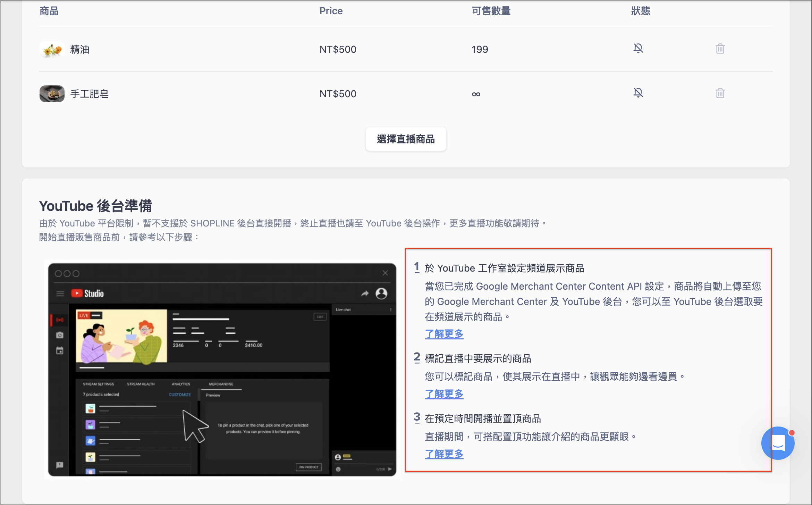This screenshot has height=505, width=812.
Task: Click the YouTube Studio preview image
Action: [222, 370]
